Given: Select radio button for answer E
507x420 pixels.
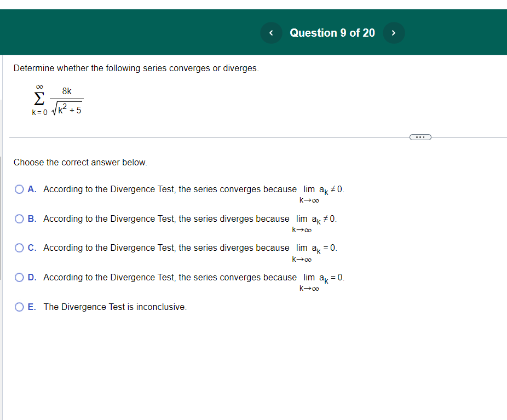Looking at the screenshot, I should 19,307.
